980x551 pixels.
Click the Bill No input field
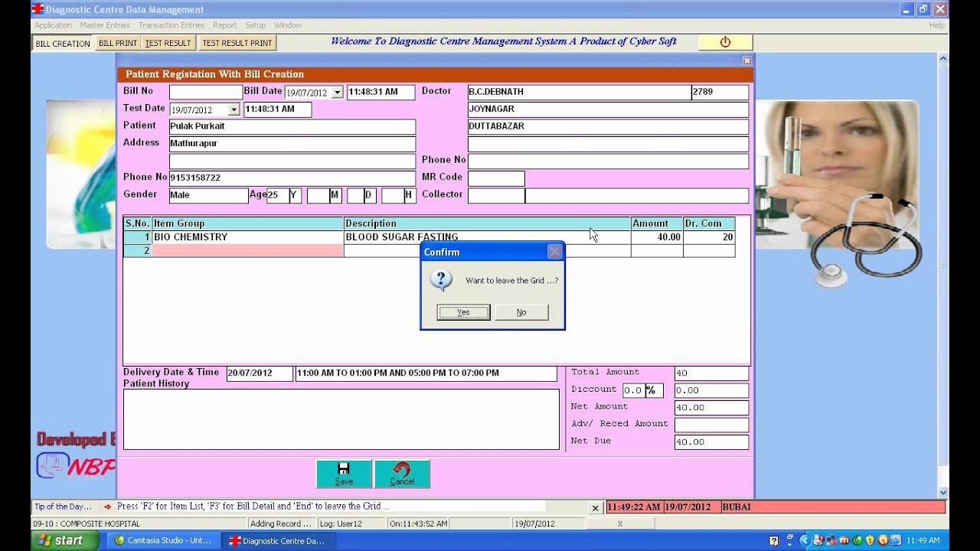tap(205, 92)
